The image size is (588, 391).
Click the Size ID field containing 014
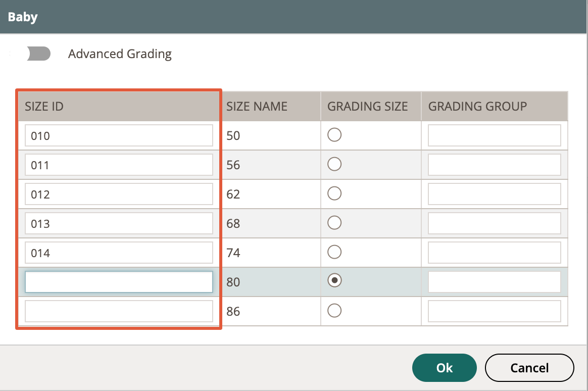click(x=119, y=253)
